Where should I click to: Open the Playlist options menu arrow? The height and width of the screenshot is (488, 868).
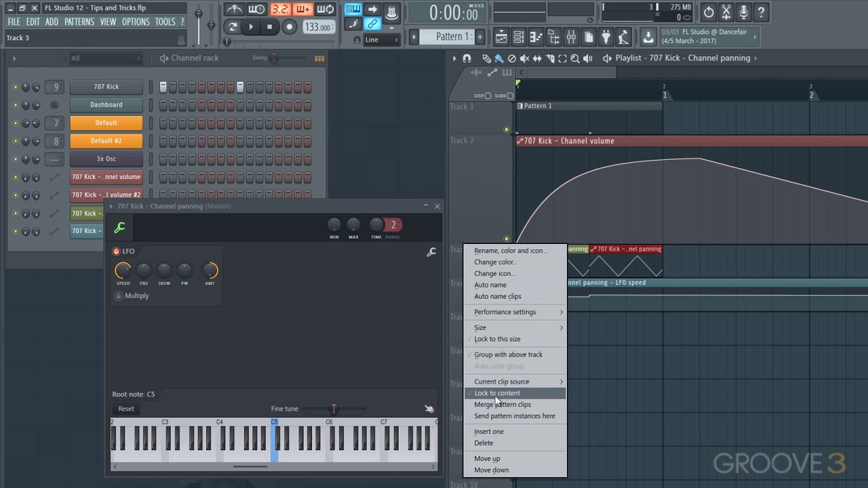pyautogui.click(x=454, y=58)
